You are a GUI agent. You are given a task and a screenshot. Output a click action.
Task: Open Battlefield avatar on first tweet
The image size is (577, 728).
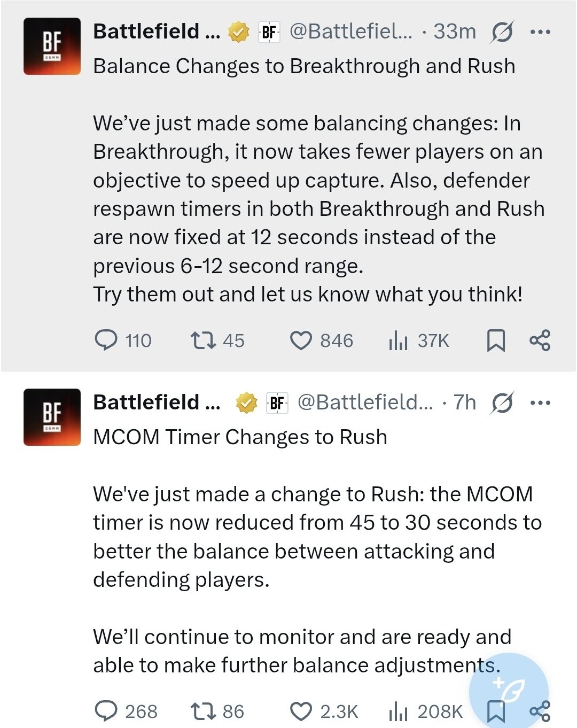click(x=52, y=46)
